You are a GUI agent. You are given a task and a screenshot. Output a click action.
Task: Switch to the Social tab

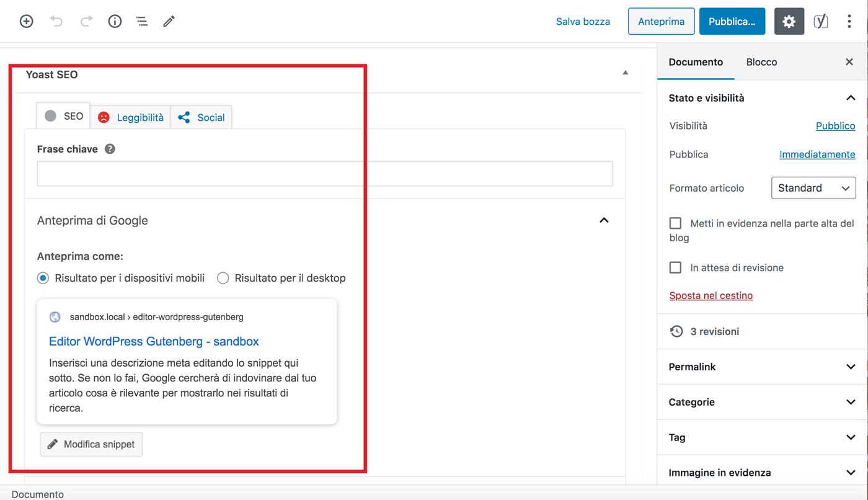(x=201, y=117)
